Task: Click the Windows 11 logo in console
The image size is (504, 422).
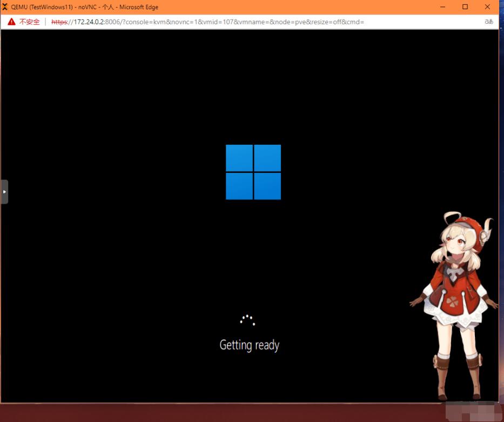Action: pos(253,172)
